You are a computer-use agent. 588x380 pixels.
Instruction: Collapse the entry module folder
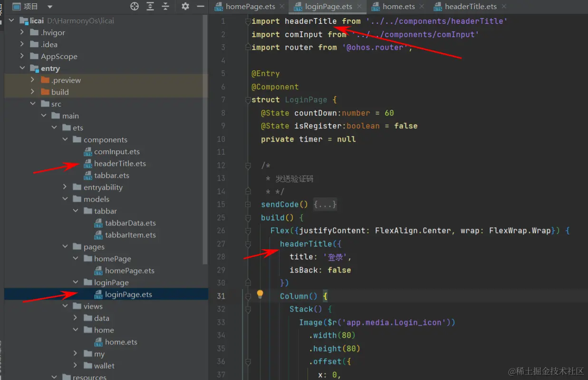[22, 68]
